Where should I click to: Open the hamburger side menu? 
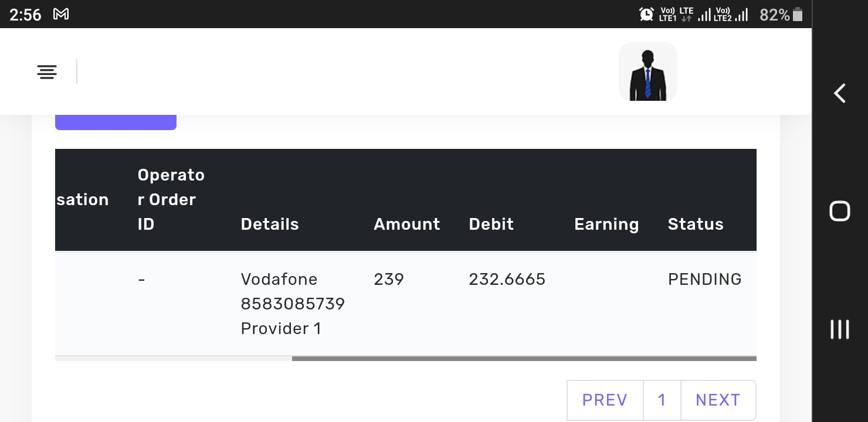click(x=47, y=72)
